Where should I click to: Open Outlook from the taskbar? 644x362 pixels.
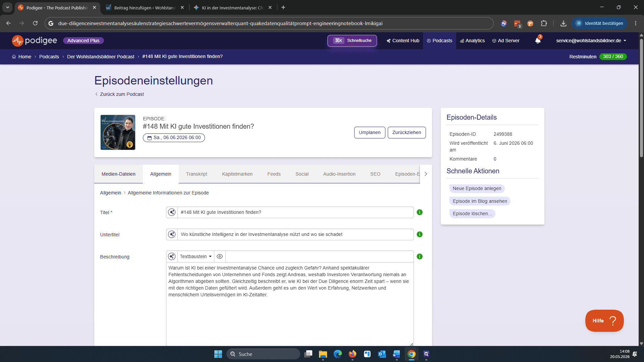[x=382, y=354]
